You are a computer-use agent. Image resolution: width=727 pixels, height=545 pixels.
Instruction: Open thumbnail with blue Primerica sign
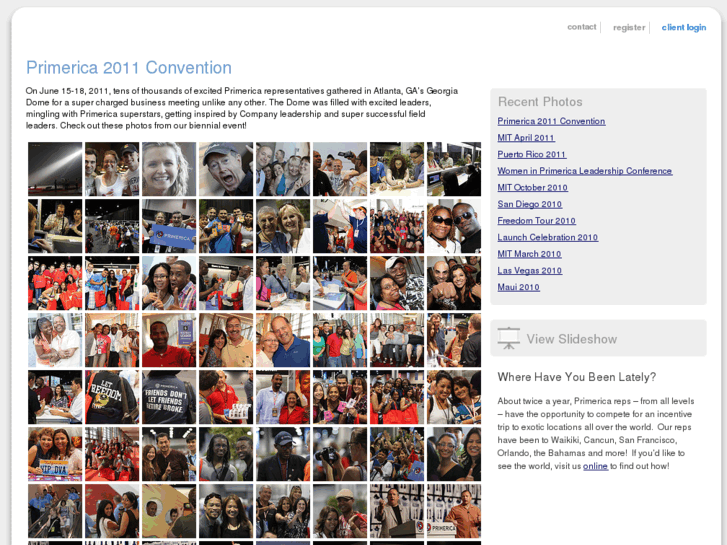tap(169, 226)
